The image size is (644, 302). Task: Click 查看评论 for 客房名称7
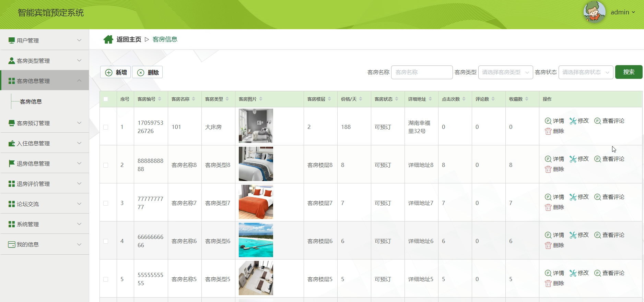point(609,197)
